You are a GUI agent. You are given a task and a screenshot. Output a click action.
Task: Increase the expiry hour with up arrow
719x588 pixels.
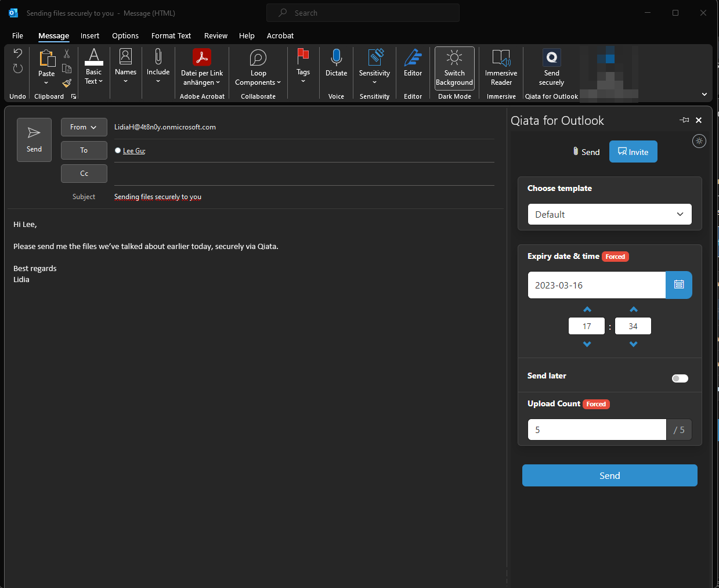coord(587,309)
